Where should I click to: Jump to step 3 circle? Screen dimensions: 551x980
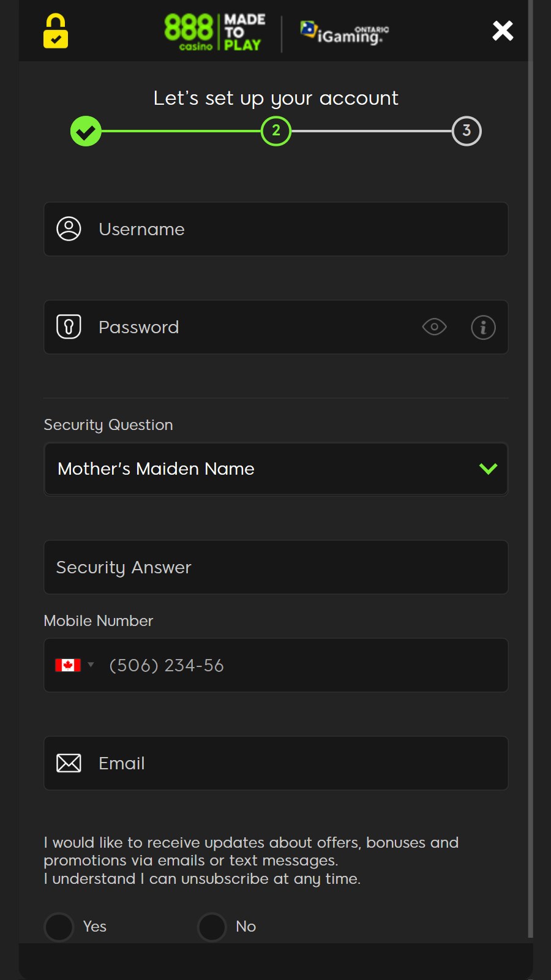pos(467,131)
